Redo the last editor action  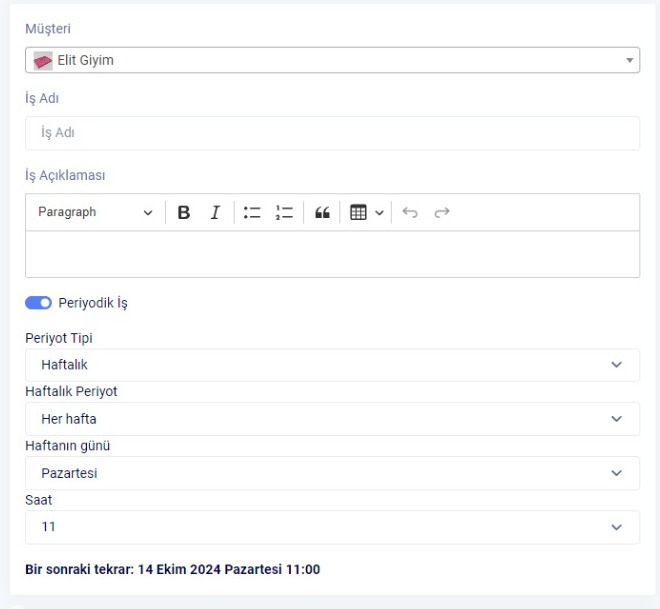[x=442, y=212]
